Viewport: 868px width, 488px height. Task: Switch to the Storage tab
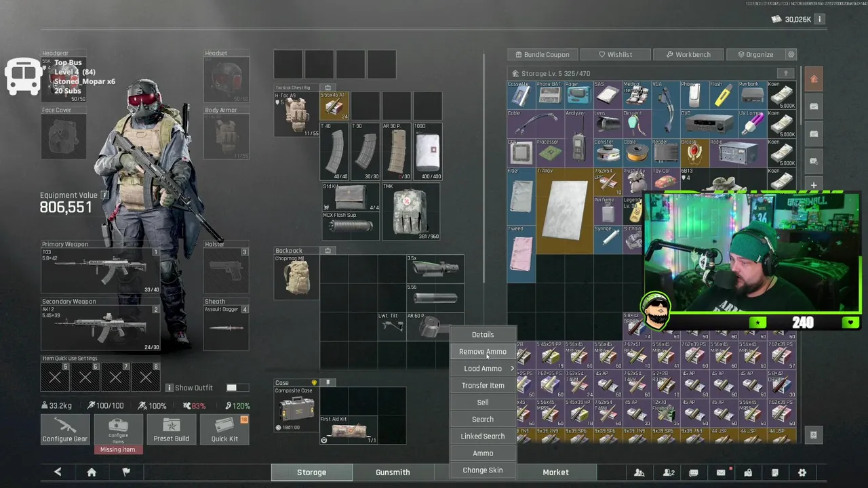coord(311,472)
